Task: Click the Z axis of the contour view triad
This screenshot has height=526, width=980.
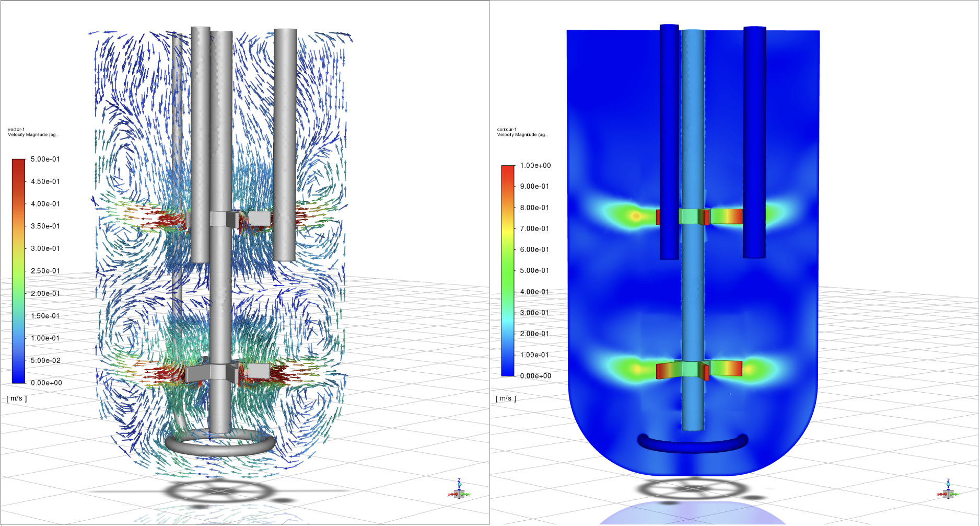Action: pos(948,483)
